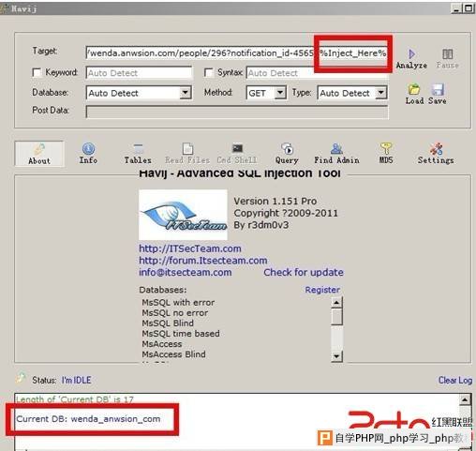Image resolution: width=476 pixels, height=451 pixels.
Task: Clear the log with Clear Log
Action: coord(455,380)
